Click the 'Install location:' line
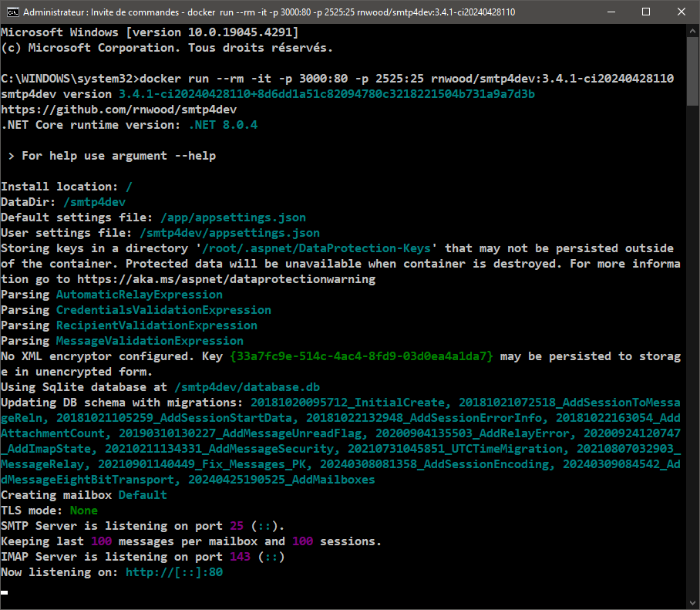This screenshot has width=700, height=610. coord(66,187)
